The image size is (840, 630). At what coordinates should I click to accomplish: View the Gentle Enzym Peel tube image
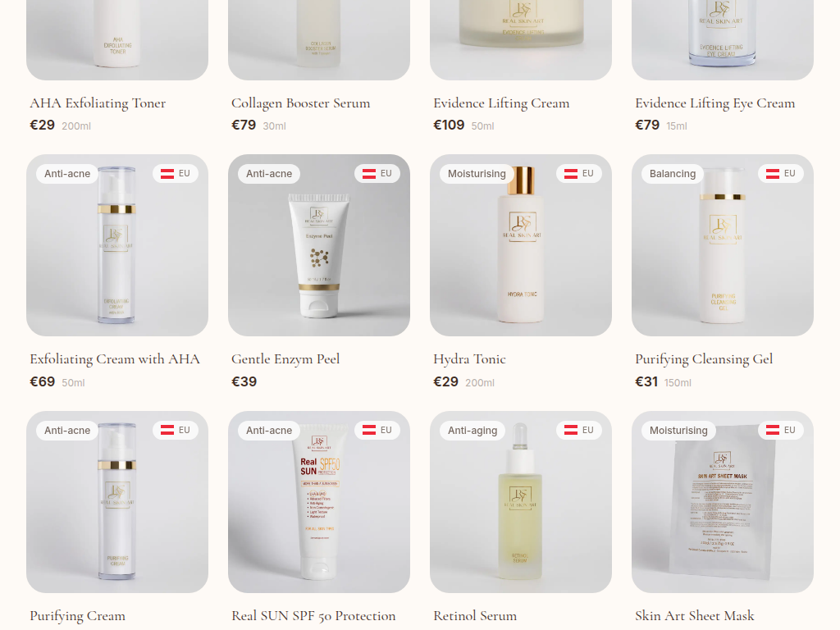(x=319, y=245)
